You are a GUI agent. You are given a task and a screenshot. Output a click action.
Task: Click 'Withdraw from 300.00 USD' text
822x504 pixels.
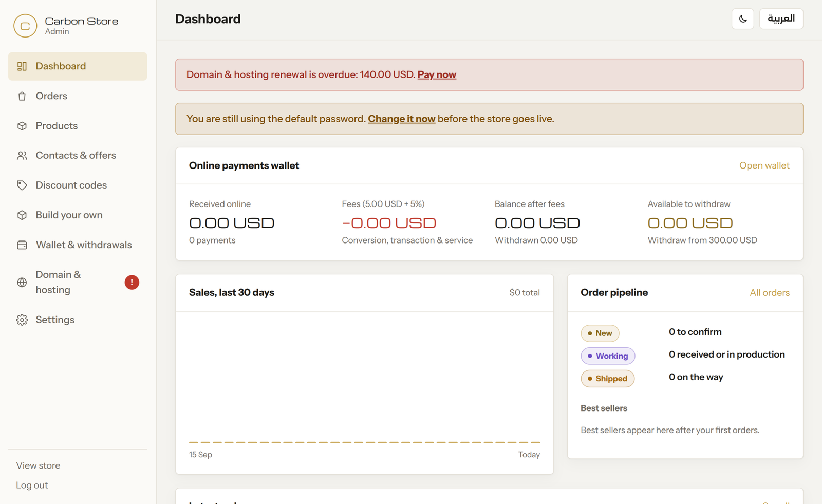pos(702,240)
